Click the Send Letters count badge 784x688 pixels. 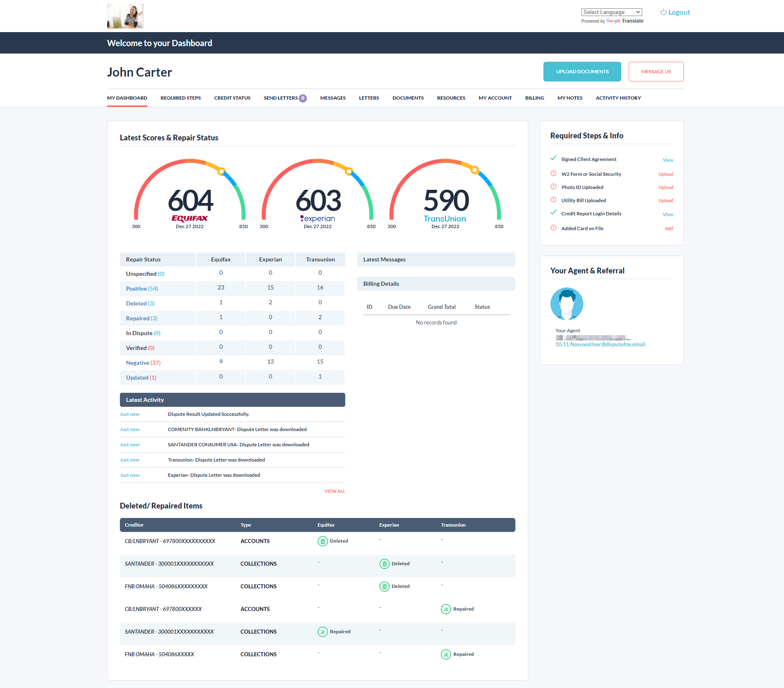(303, 98)
